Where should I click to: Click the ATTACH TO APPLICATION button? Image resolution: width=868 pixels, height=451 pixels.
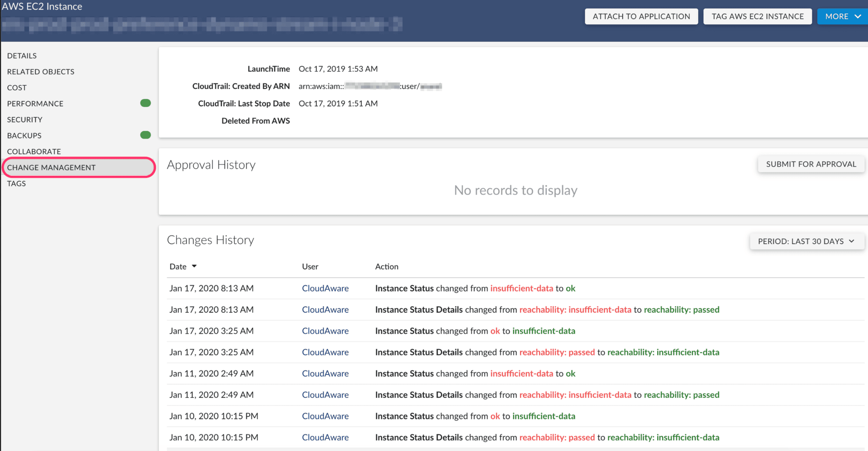click(x=641, y=16)
